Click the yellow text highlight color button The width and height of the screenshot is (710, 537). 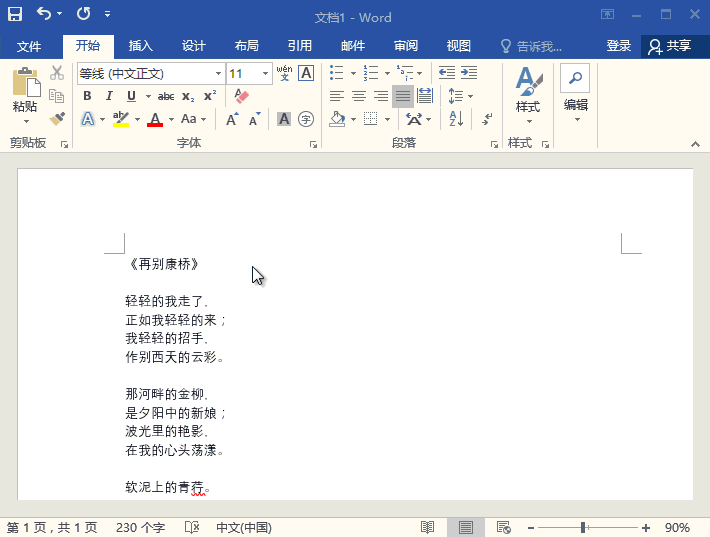(x=121, y=119)
